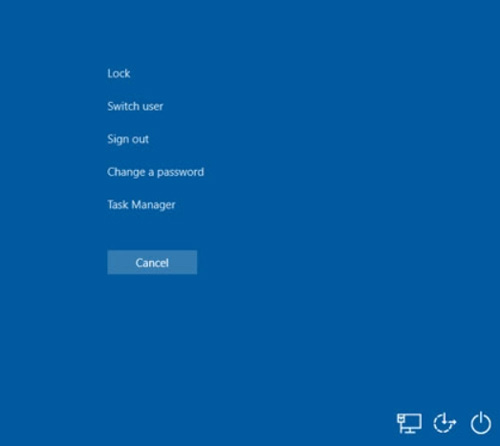Viewport: 500px width, 446px height.
Task: Click the network connection icon
Action: [409, 423]
